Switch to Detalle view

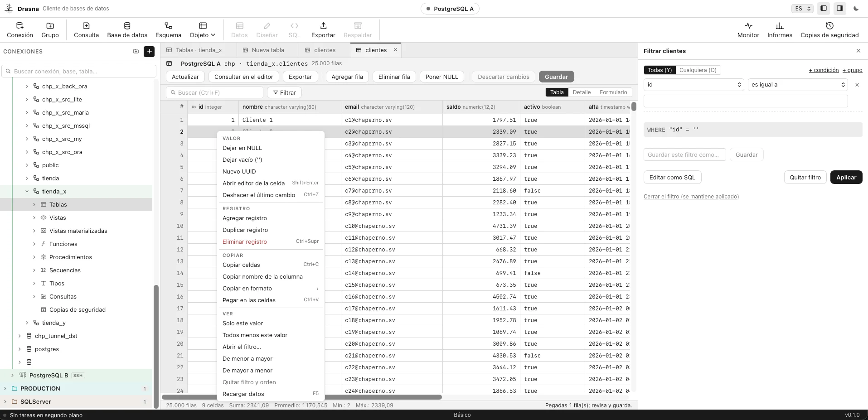(x=582, y=92)
